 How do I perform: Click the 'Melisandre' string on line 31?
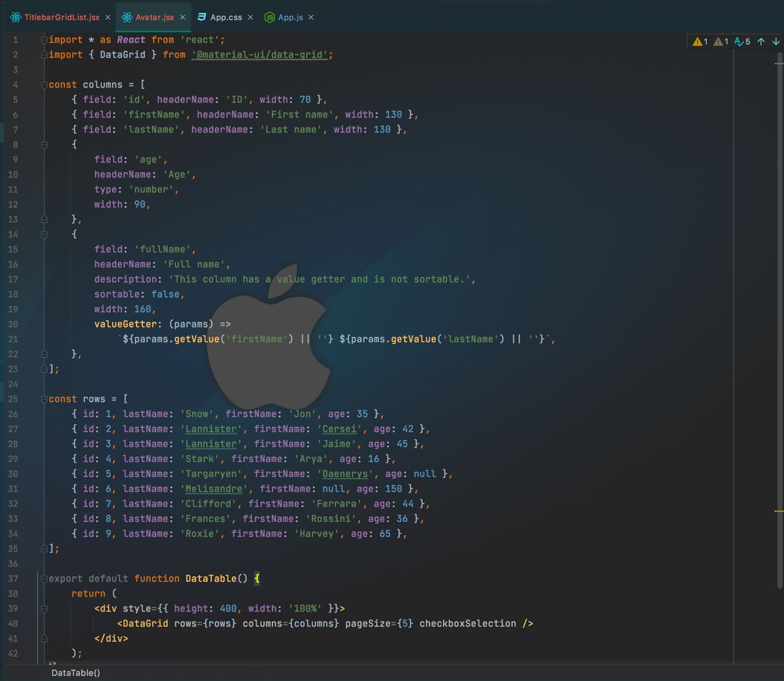pyautogui.click(x=214, y=489)
